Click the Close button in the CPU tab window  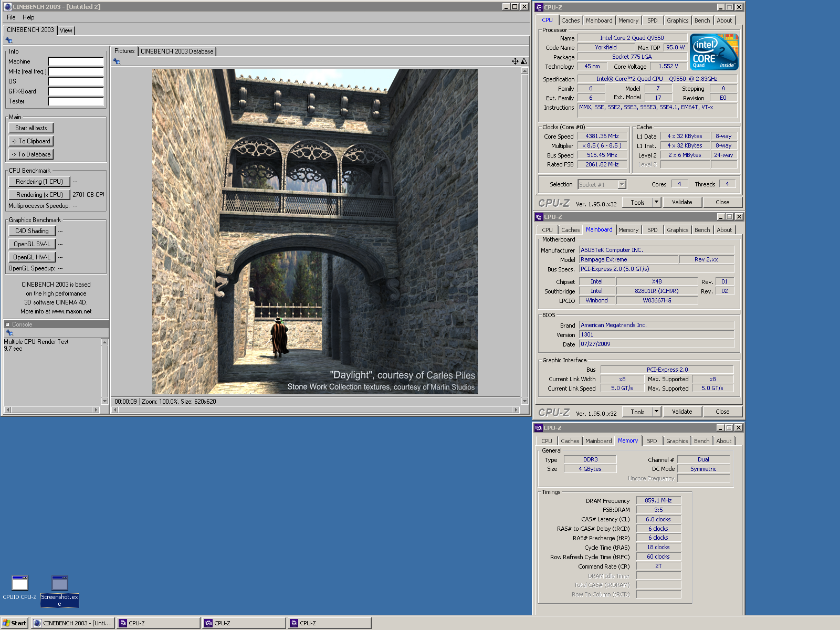point(722,202)
